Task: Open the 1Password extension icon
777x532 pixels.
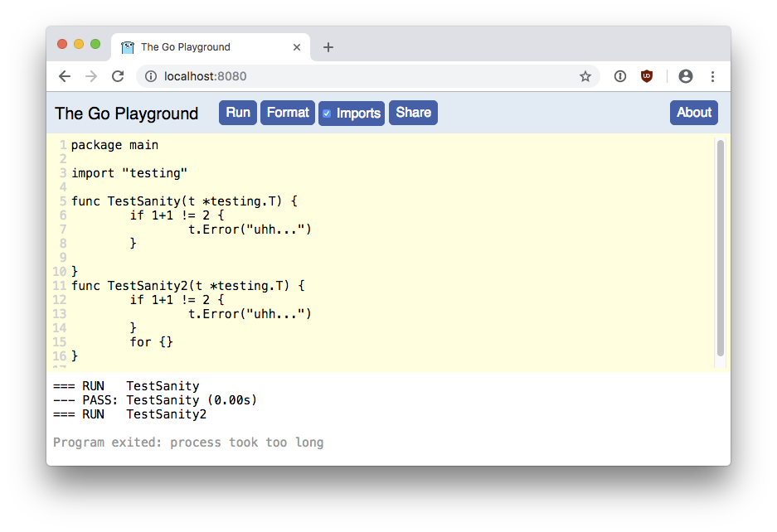Action: (x=620, y=76)
